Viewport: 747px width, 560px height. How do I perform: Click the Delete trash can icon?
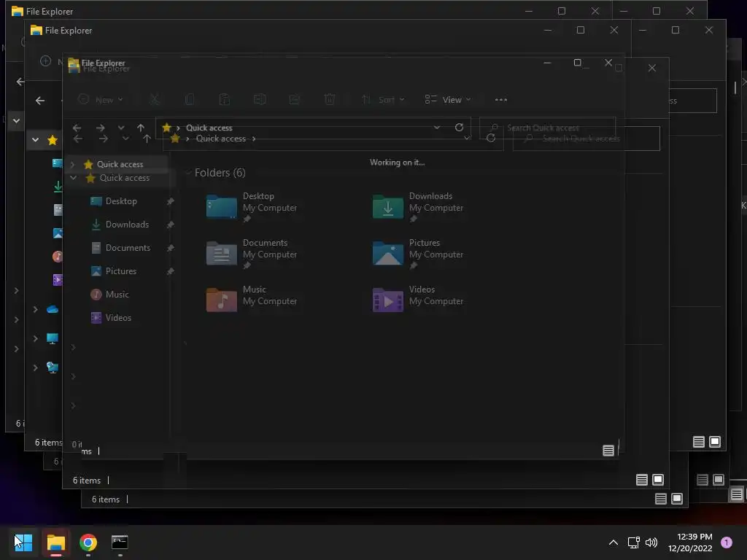coord(329,99)
